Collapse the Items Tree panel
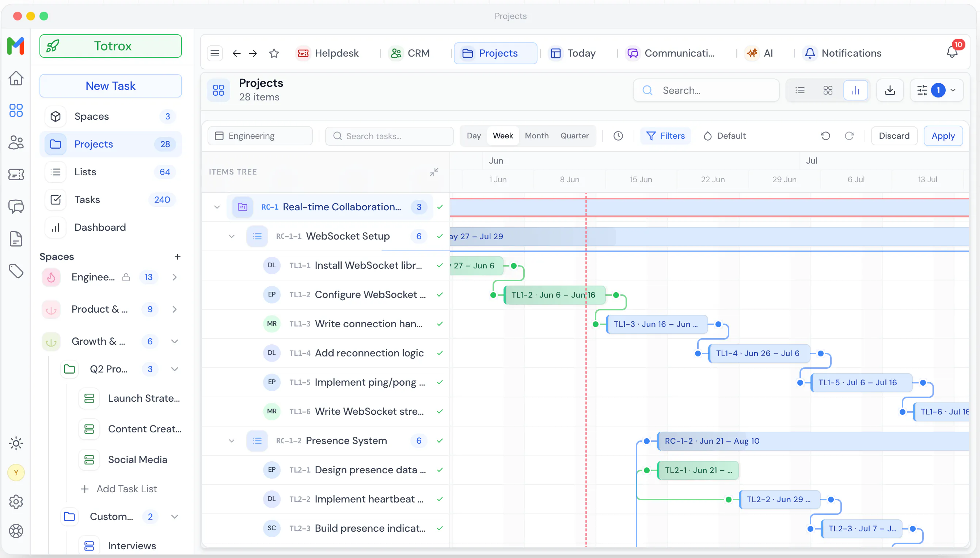980x558 pixels. [434, 172]
